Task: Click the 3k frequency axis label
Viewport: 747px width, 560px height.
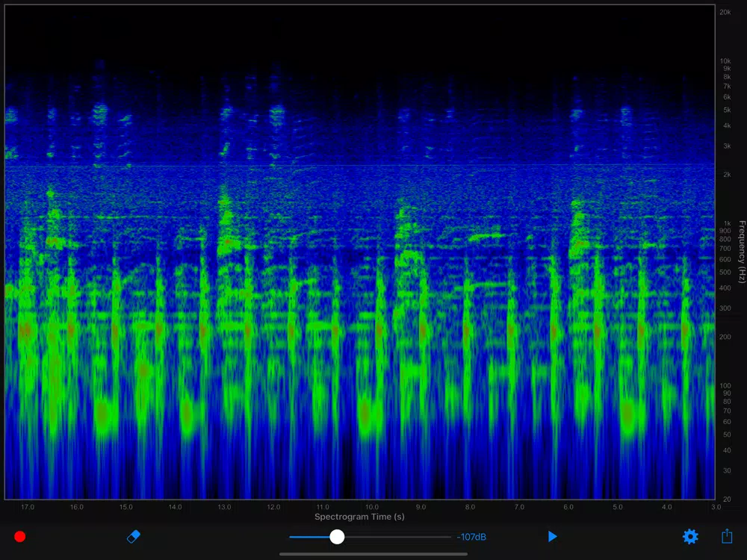Action: pos(727,146)
